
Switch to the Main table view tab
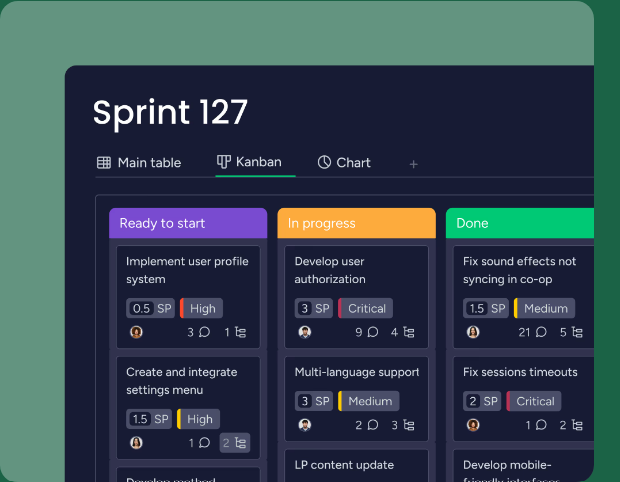[139, 162]
